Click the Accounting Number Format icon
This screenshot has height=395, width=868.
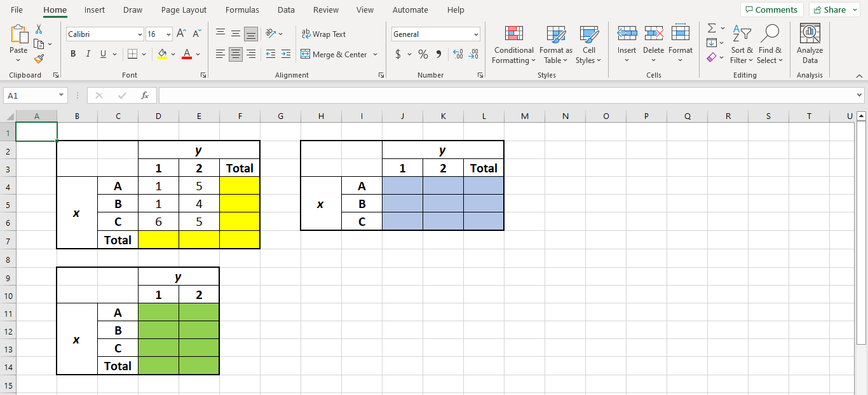point(399,54)
